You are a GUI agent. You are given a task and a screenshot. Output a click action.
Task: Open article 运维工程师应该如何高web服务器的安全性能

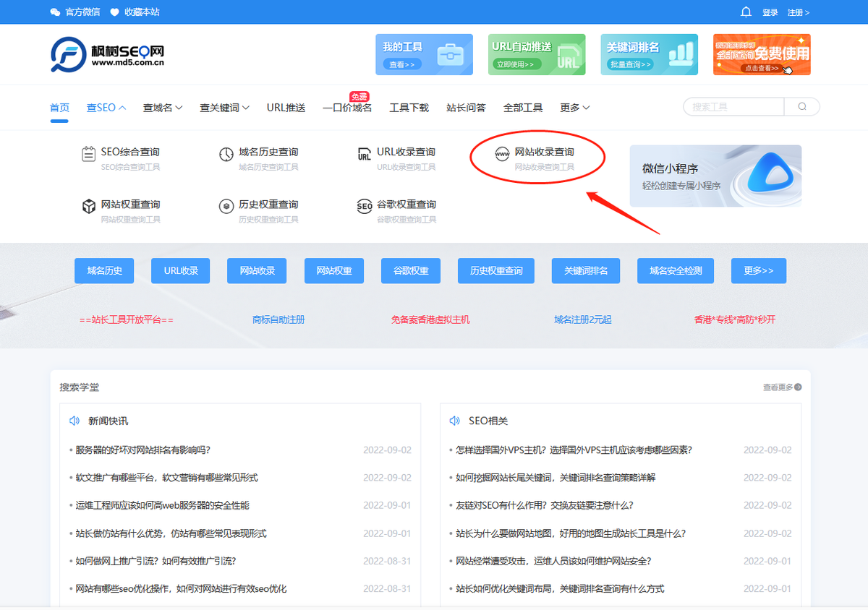pos(162,505)
